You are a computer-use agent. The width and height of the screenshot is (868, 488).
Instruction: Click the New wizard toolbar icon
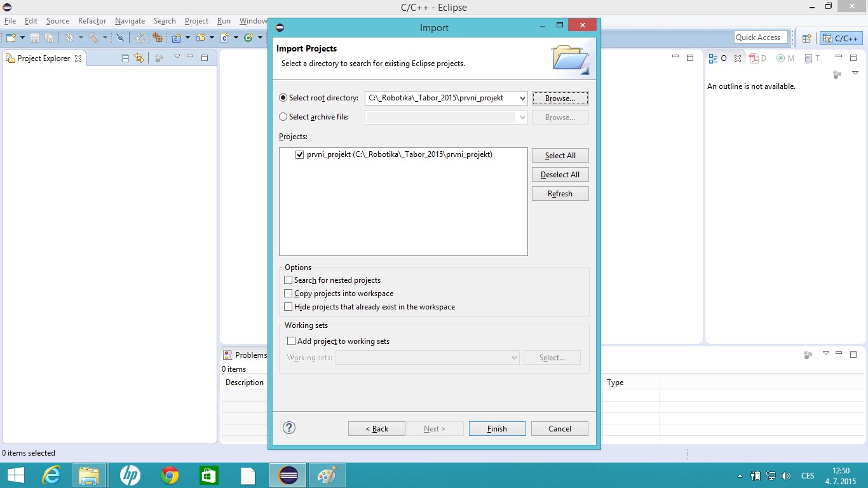tap(11, 38)
